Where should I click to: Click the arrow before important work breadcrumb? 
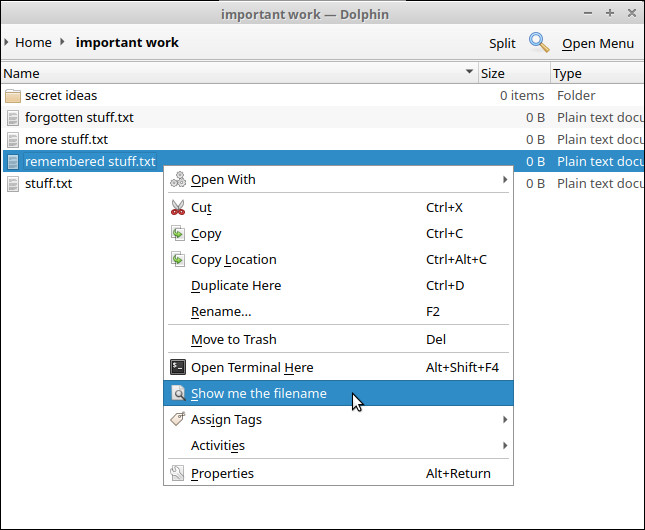tap(62, 42)
